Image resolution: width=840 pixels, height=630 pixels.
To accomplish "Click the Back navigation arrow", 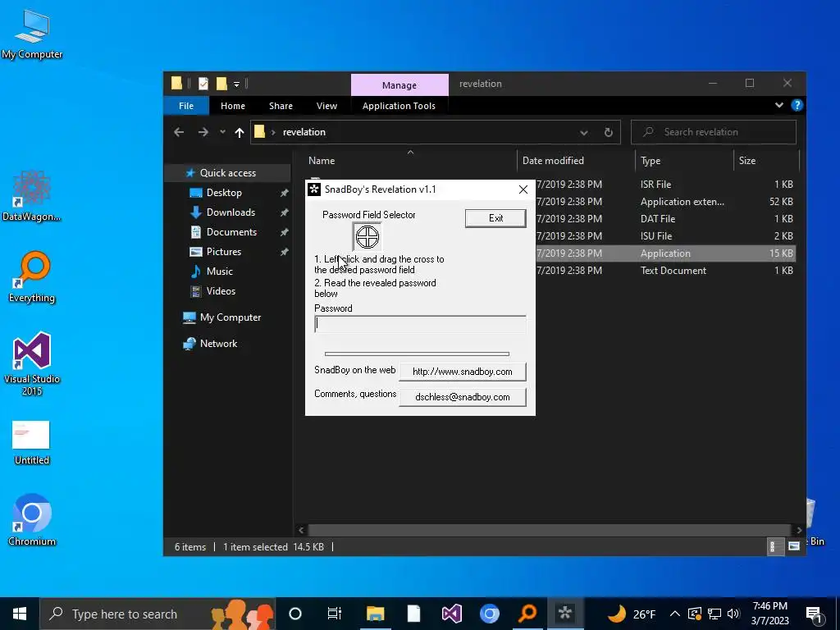I will 179,132.
